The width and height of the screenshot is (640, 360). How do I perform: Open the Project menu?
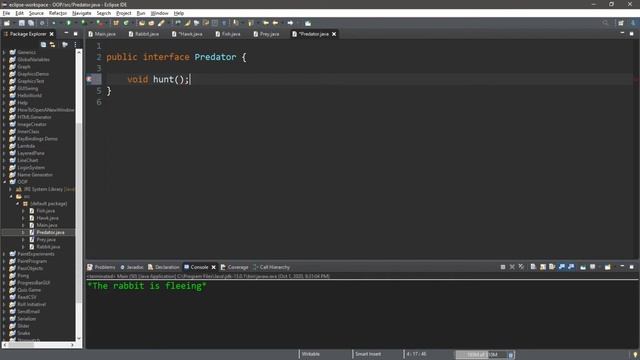(124, 13)
